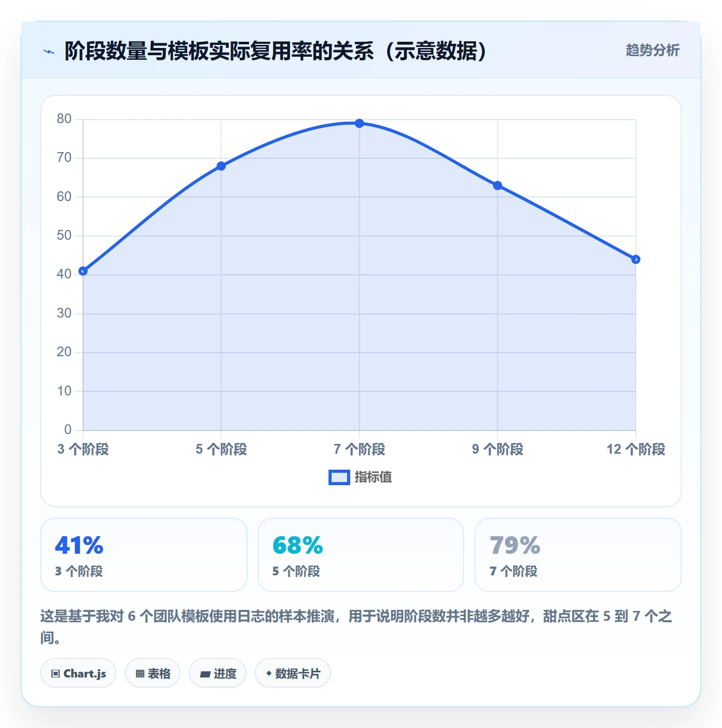Click the x-axis label 12 个阶段
This screenshot has height=728, width=722.
(636, 450)
